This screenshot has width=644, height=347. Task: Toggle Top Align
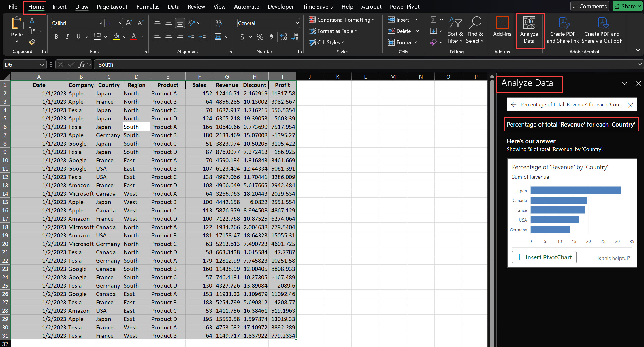[157, 23]
